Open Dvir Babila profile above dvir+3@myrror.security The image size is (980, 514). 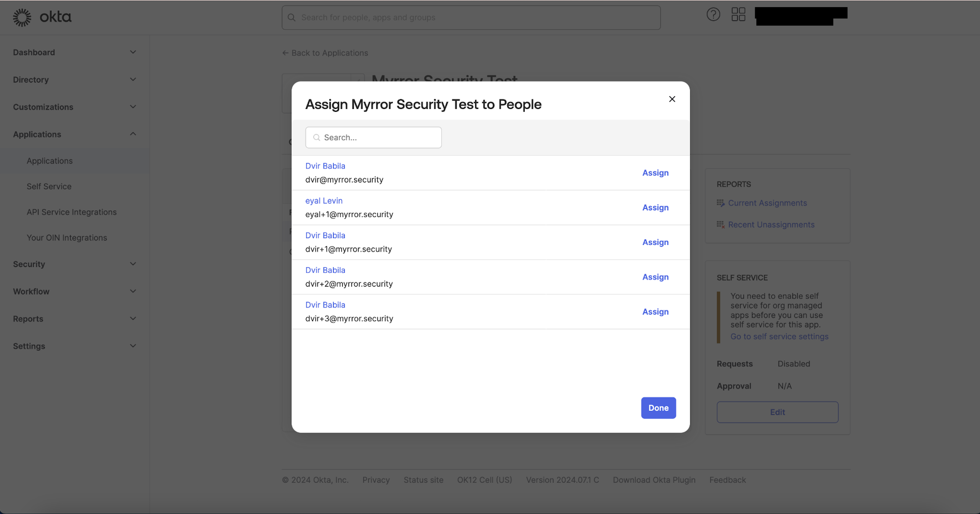point(325,305)
